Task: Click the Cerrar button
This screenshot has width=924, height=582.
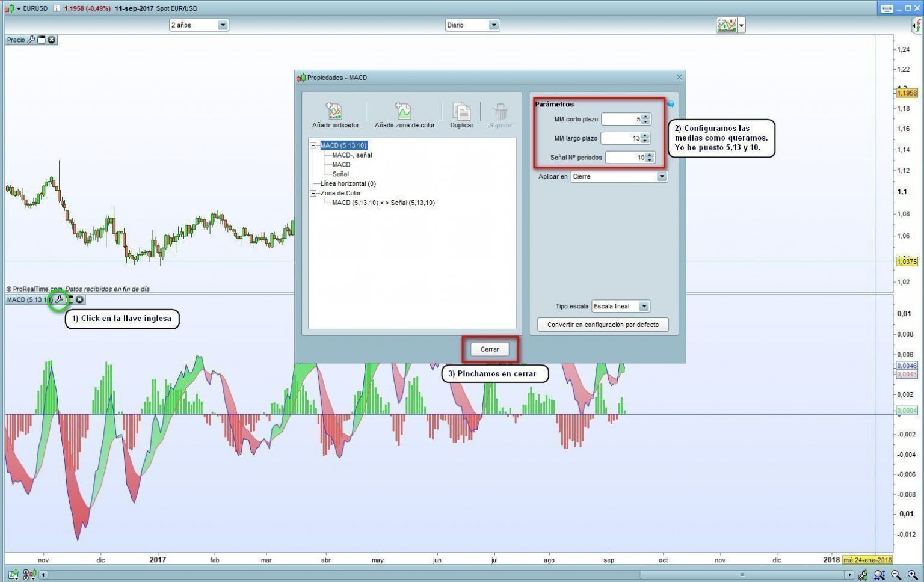Action: coord(490,349)
